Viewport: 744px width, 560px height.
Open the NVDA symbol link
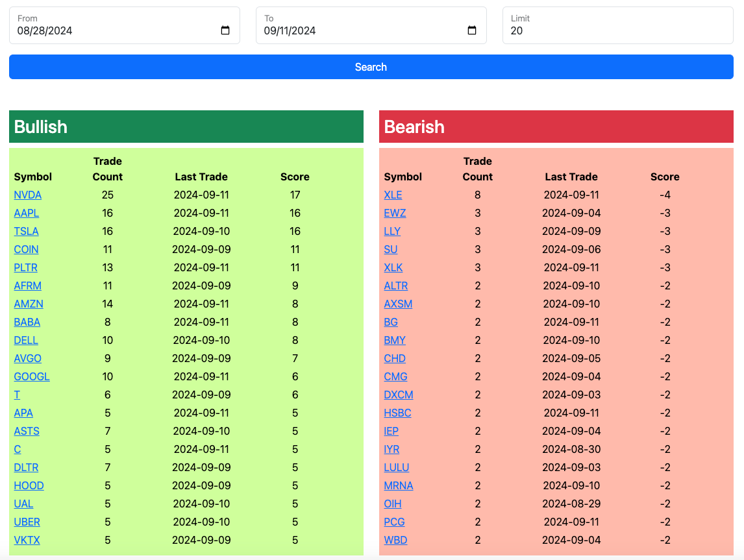27,195
